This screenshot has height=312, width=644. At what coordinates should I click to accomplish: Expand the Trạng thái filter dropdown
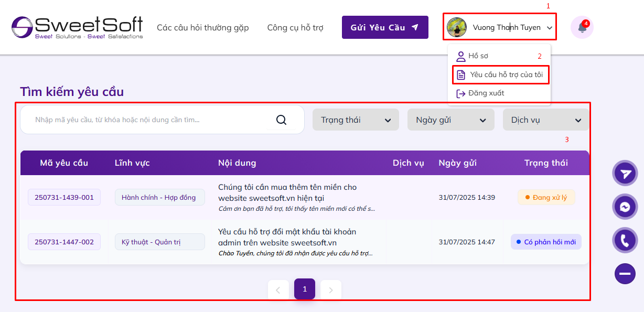click(x=356, y=120)
